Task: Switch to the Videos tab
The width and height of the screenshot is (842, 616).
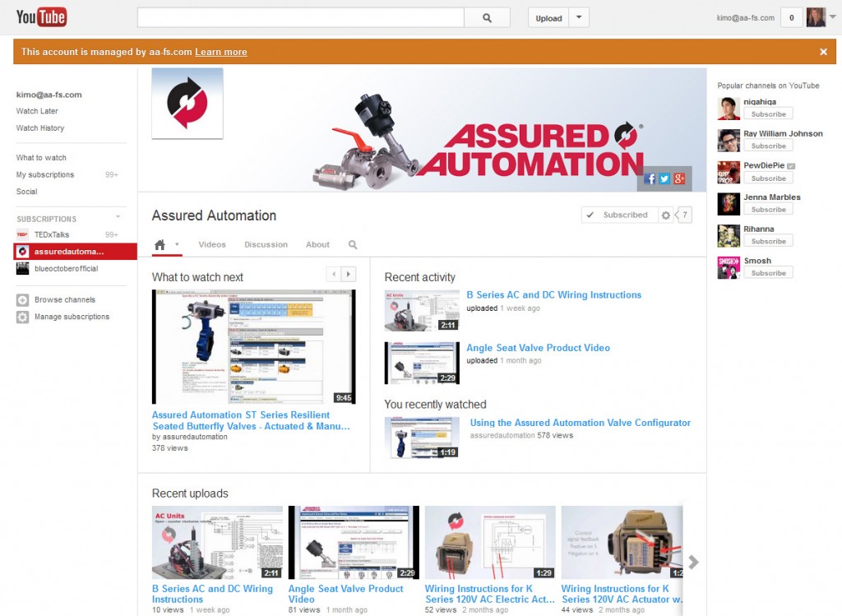Action: (x=212, y=244)
